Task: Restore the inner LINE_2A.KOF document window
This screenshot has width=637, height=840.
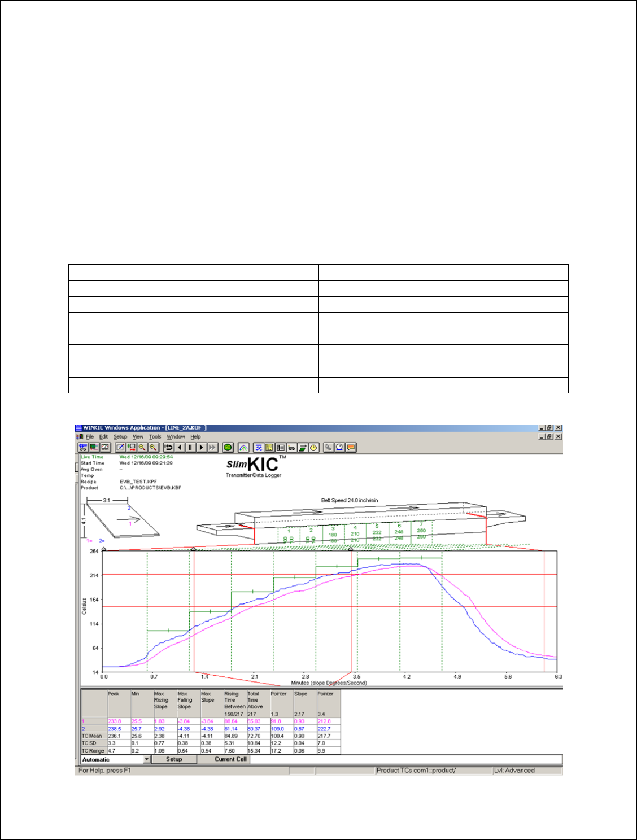Action: click(549, 437)
